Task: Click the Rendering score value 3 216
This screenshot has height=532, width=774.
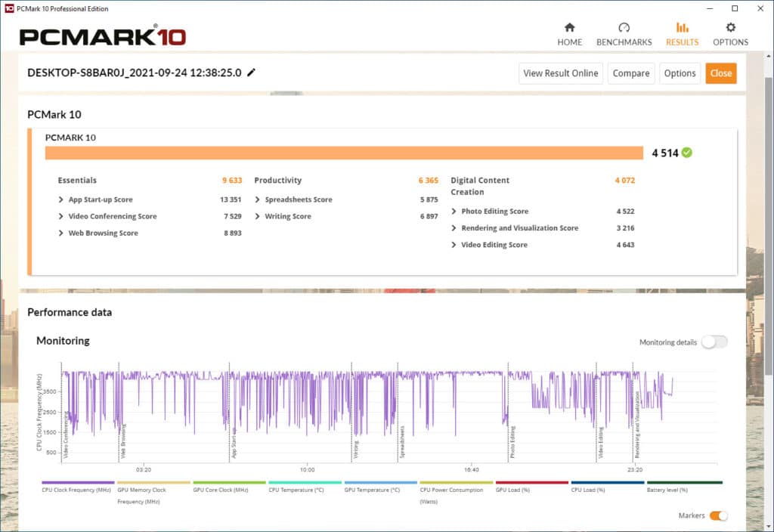Action: coord(625,228)
